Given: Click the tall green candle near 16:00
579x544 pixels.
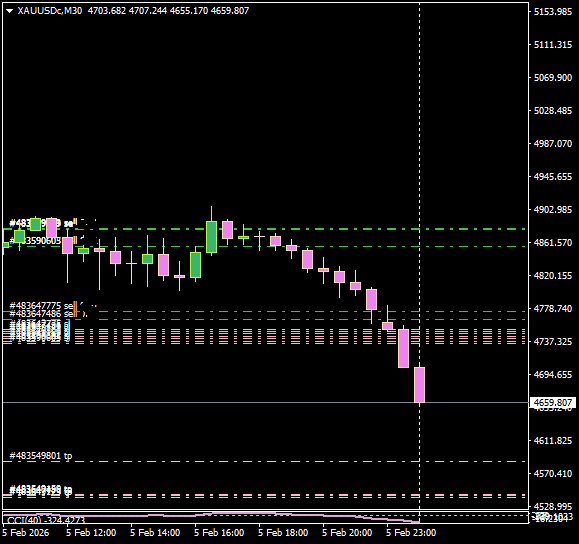Looking at the screenshot, I should point(211,237).
